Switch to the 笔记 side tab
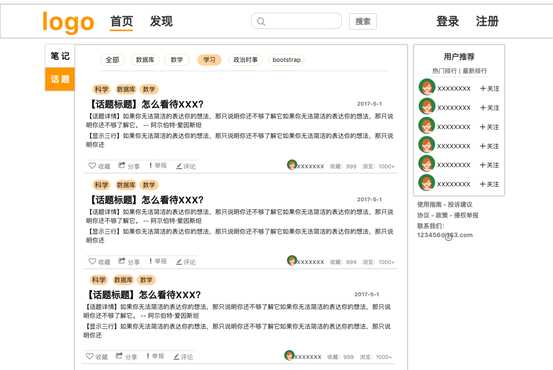Viewport: 553px width, 370px height. click(60, 56)
